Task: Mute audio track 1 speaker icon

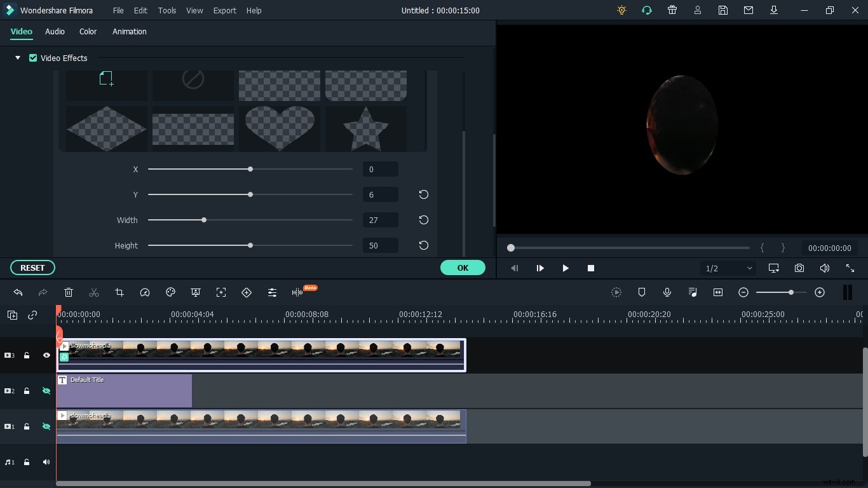Action: [46, 463]
